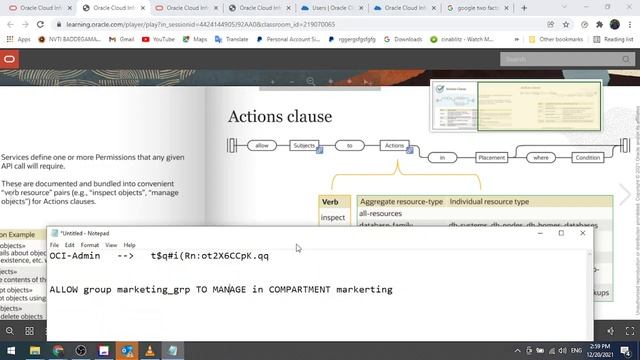Bookmark this page with the star icon

566,24
